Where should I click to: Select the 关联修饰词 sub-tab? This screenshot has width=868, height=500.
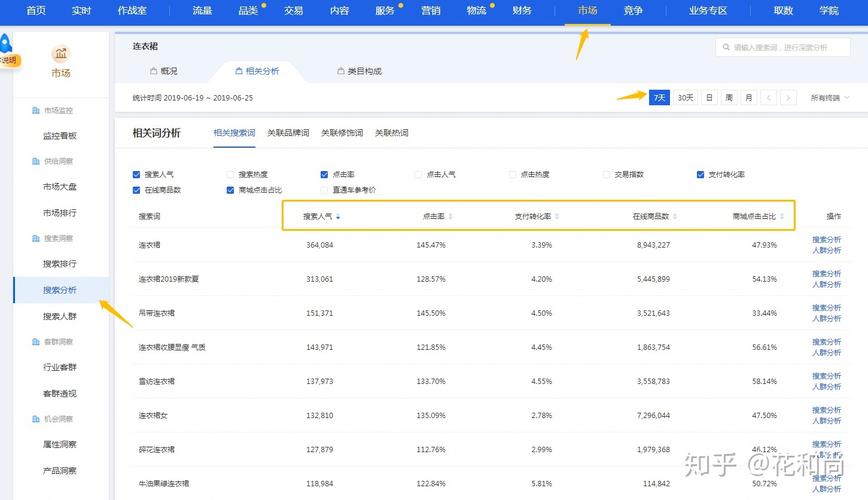(342, 133)
